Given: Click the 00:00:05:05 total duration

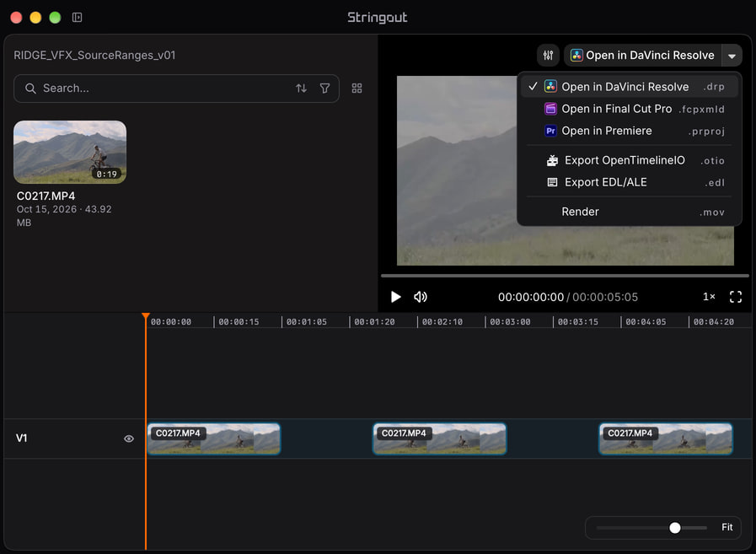Looking at the screenshot, I should tap(605, 297).
